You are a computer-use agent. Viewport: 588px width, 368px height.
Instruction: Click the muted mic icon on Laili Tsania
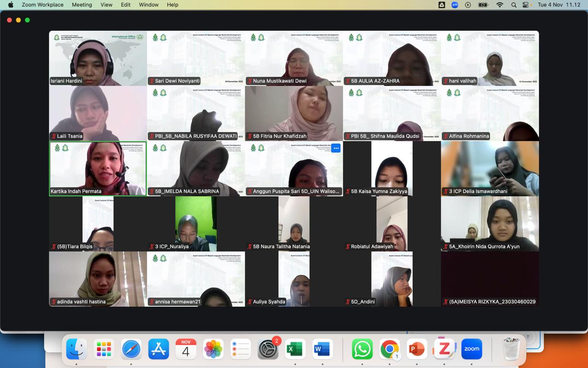[54, 136]
